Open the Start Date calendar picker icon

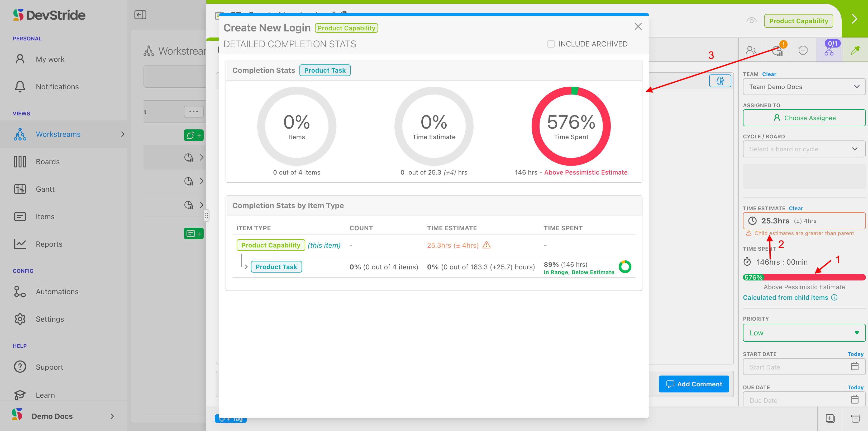click(855, 366)
